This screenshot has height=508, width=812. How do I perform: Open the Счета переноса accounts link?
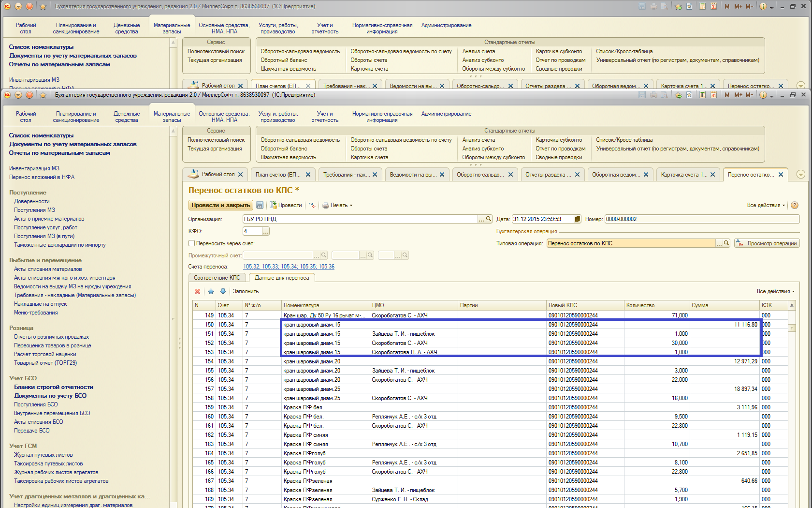(x=289, y=267)
